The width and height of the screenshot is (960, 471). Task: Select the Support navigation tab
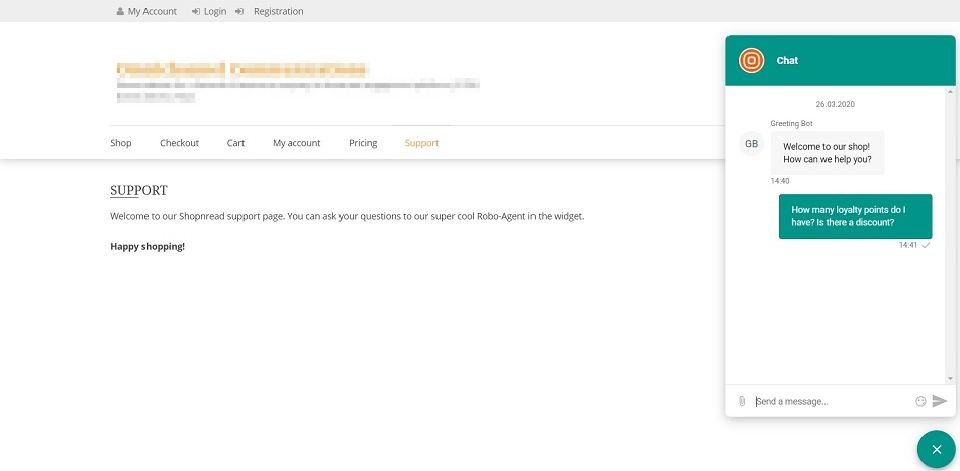pos(421,143)
